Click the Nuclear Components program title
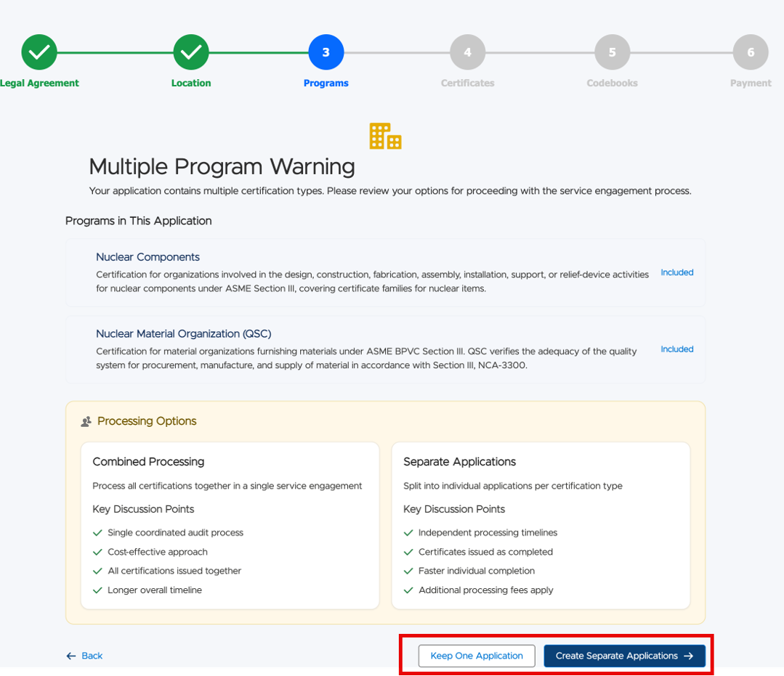The image size is (784, 676). pyautogui.click(x=147, y=257)
